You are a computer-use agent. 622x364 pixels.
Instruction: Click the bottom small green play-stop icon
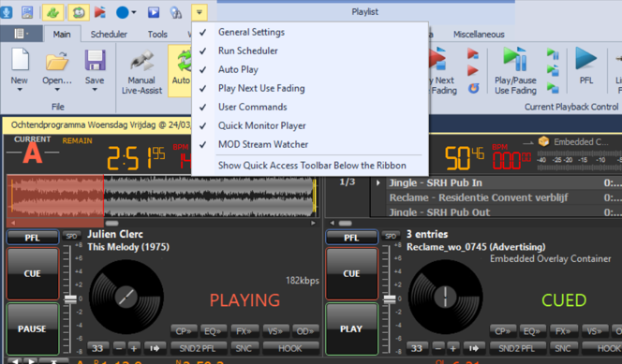(x=553, y=88)
